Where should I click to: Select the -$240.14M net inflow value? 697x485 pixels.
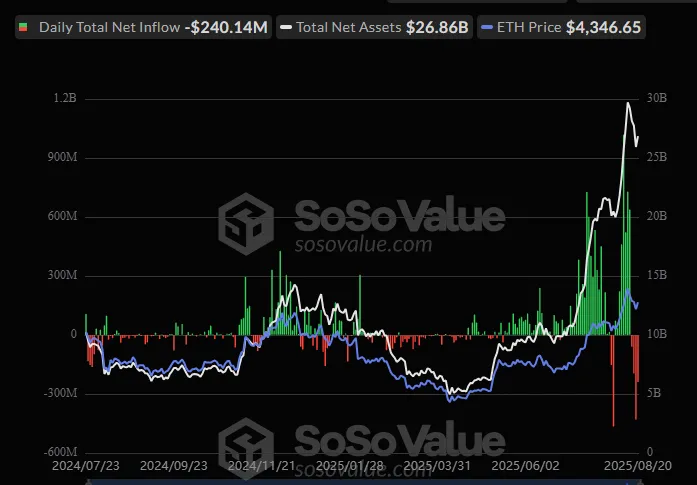[x=226, y=27]
